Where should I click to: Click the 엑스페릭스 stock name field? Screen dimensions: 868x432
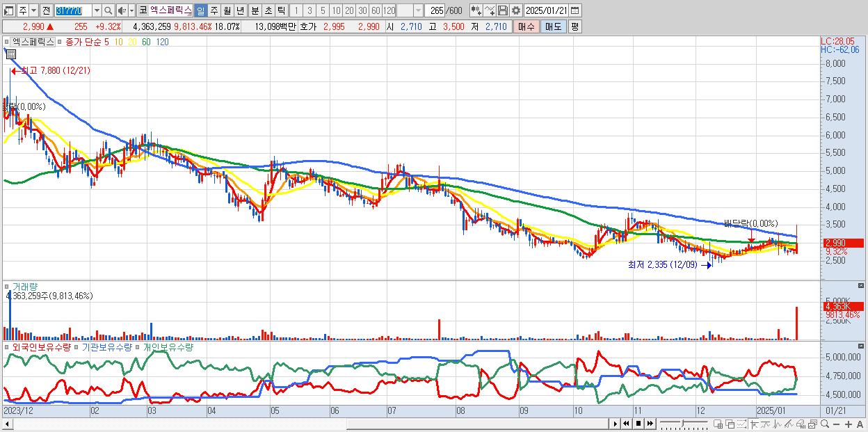(171, 10)
